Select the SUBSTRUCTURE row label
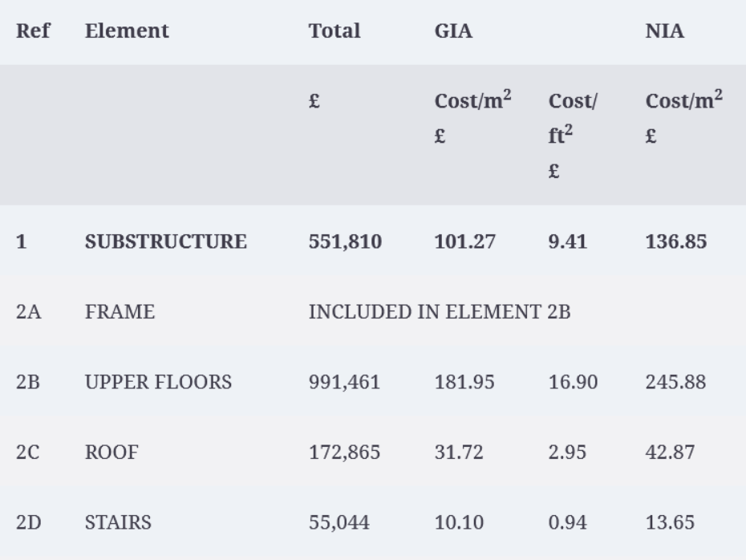The height and width of the screenshot is (560, 746). click(166, 241)
